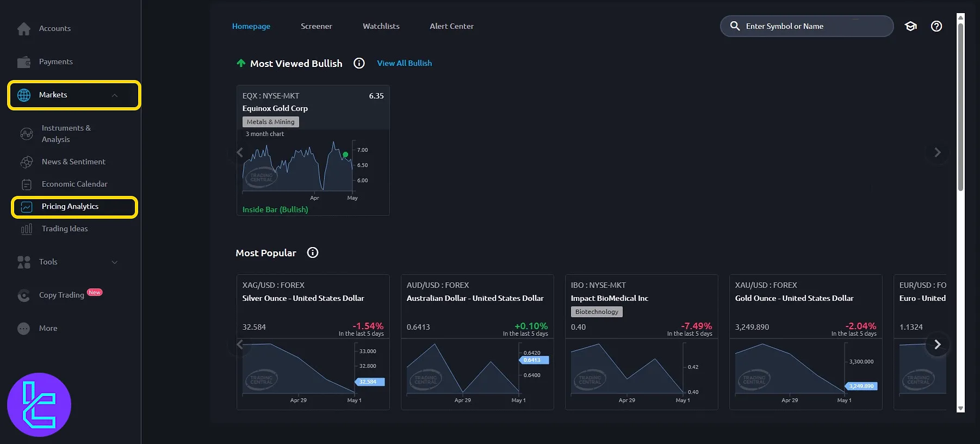Viewport: 980px width, 444px height.
Task: Select News & Sentiment menu item
Action: 73,162
